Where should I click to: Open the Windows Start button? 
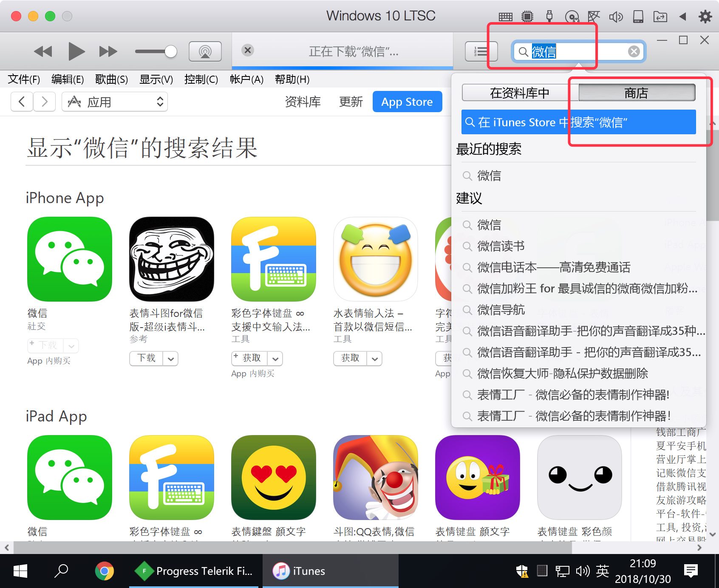pyautogui.click(x=20, y=571)
